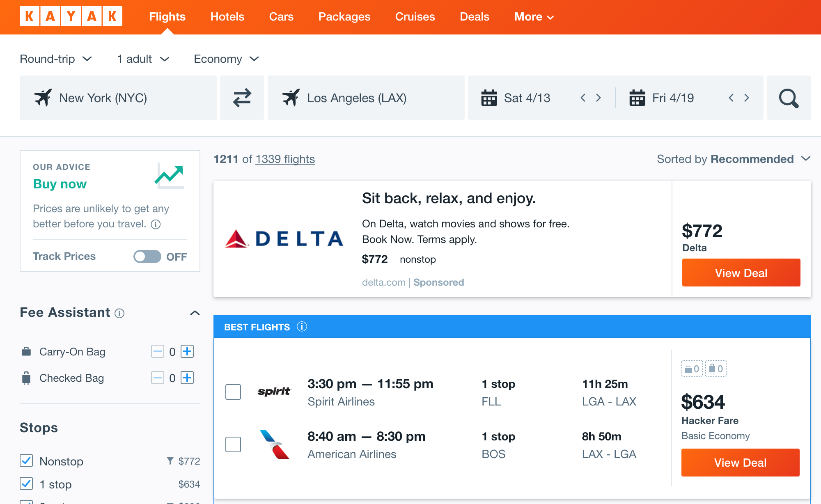The image size is (821, 504).
Task: Open the search with the magnifying glass icon
Action: point(788,98)
